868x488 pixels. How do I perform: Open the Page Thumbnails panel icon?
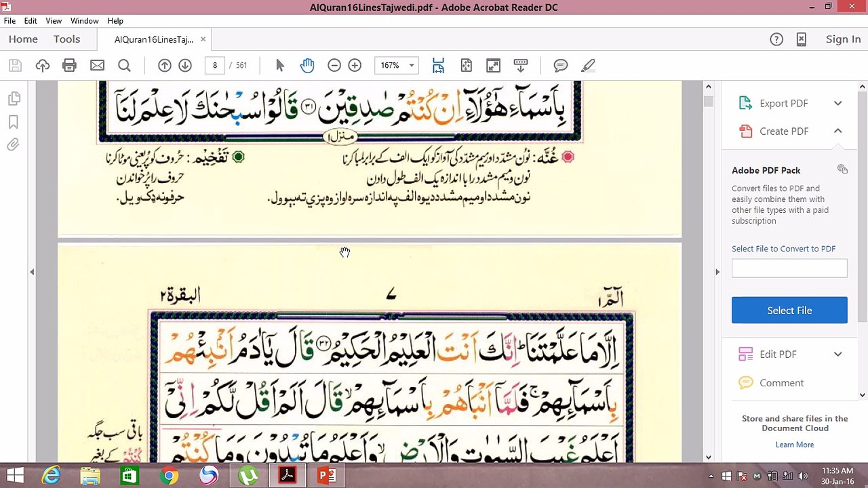click(14, 99)
